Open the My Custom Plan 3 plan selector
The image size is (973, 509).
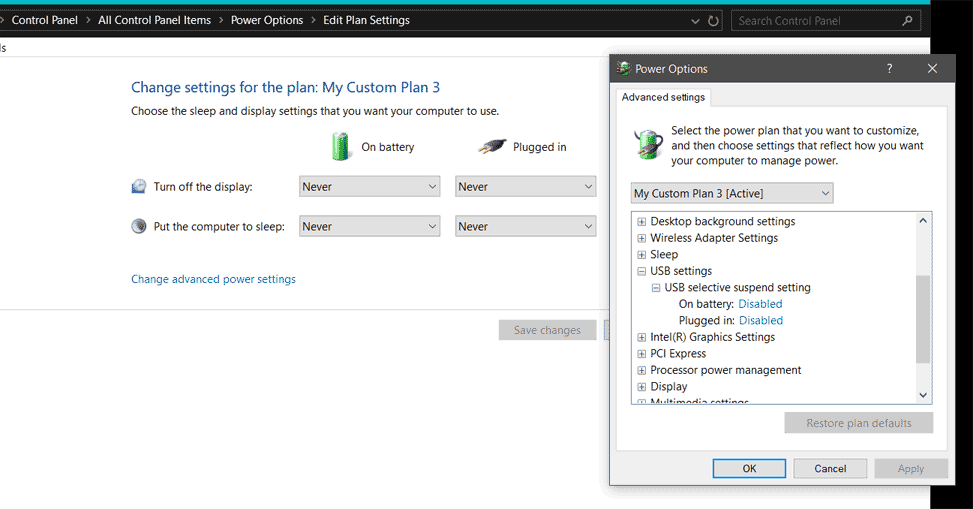(x=732, y=193)
